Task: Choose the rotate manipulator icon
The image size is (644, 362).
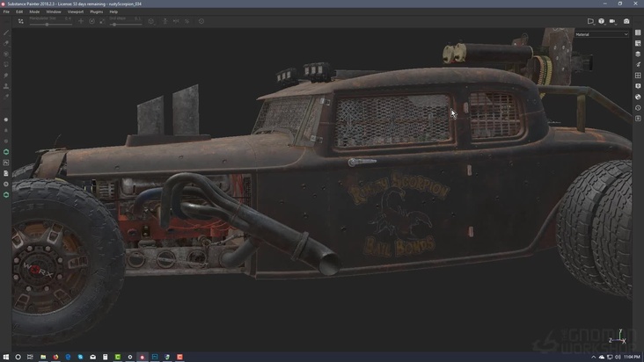Action: point(92,21)
